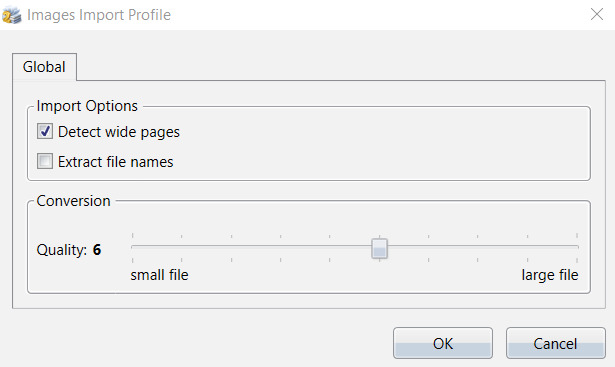Select the Global tab

pos(44,67)
